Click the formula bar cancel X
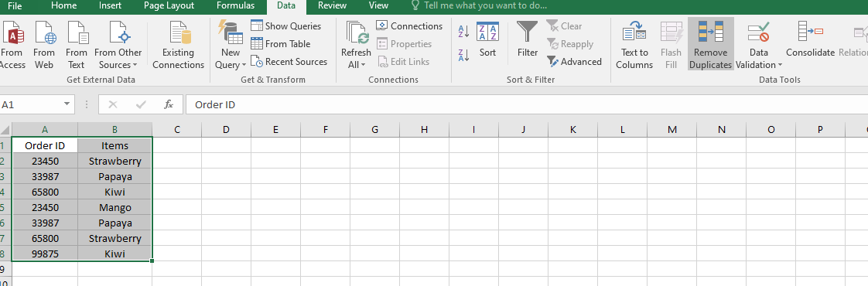868x286 pixels. pyautogui.click(x=113, y=104)
